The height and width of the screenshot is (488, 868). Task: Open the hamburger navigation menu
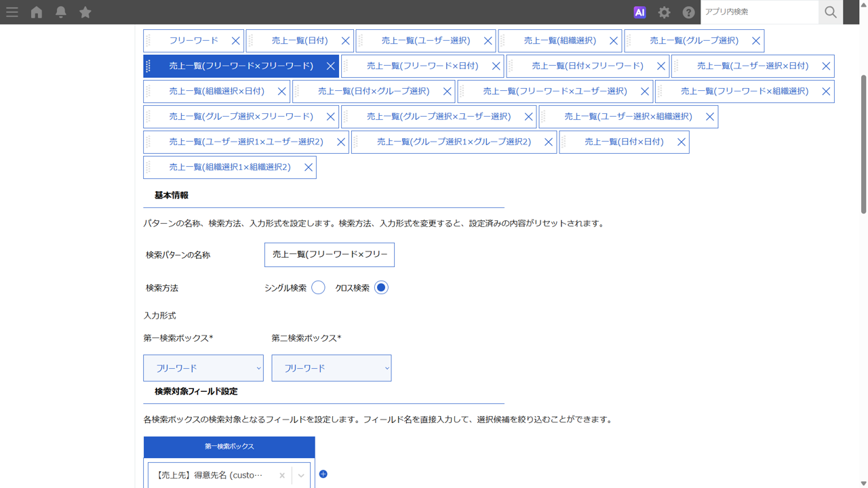pyautogui.click(x=12, y=12)
